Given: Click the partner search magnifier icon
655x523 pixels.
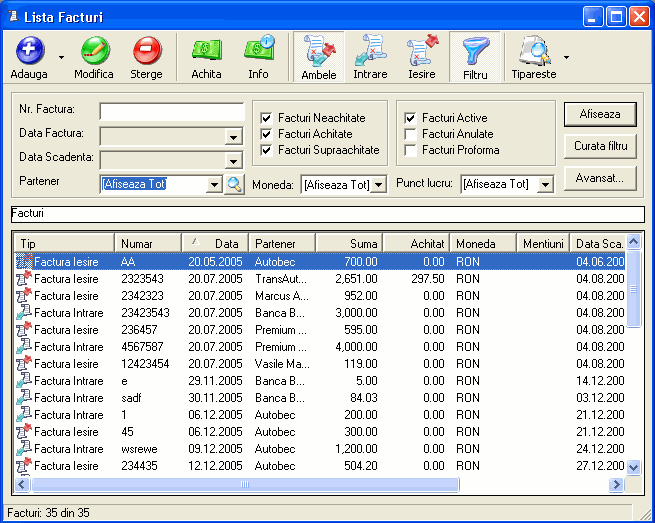Looking at the screenshot, I should pyautogui.click(x=234, y=184).
